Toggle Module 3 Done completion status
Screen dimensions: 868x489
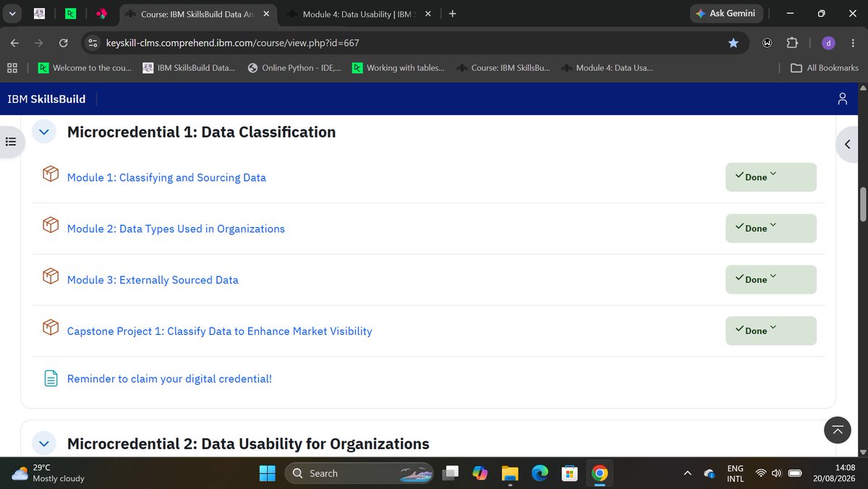(x=771, y=279)
